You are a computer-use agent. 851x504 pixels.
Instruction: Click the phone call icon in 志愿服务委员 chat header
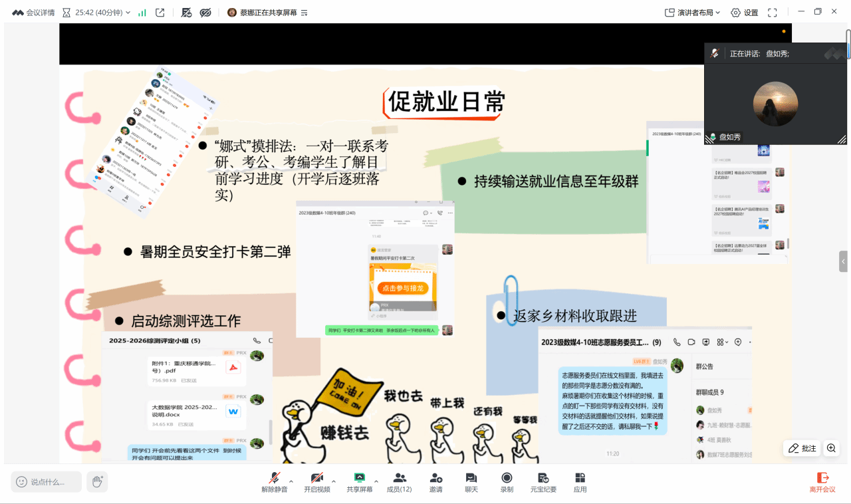coord(677,342)
